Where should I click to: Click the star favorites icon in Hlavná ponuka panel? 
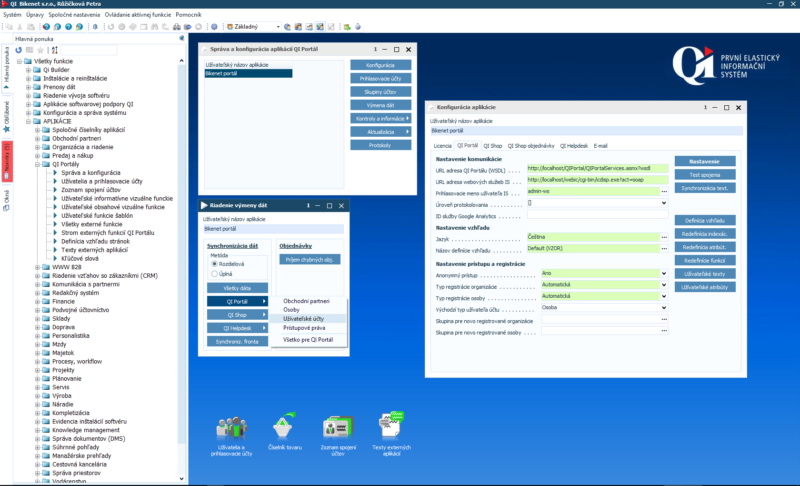(x=40, y=50)
